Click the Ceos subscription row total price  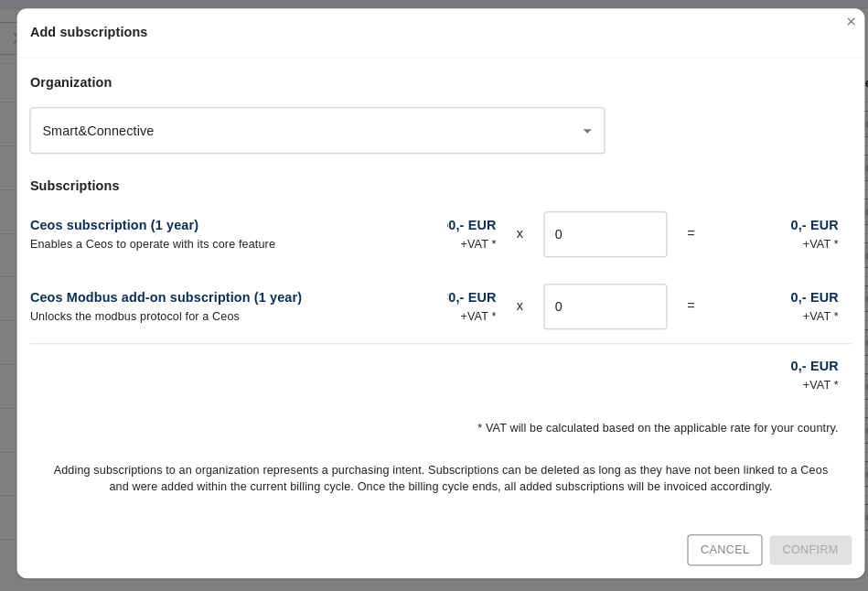point(813,225)
